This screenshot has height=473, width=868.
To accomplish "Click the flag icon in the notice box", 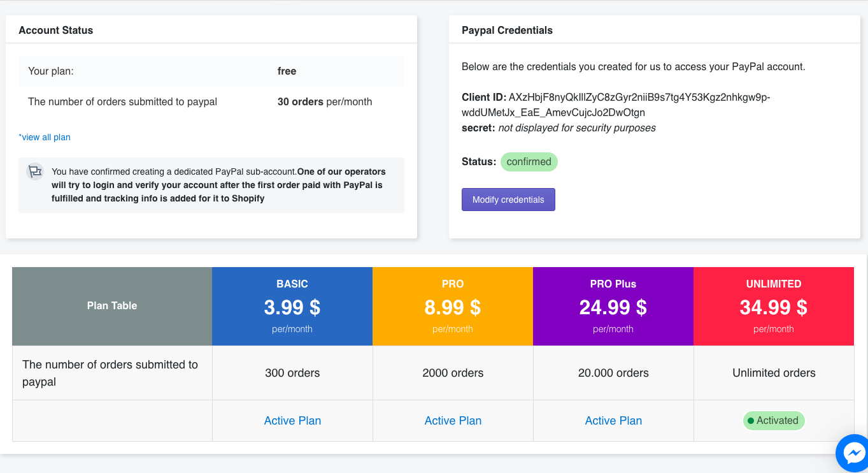I will tap(35, 171).
